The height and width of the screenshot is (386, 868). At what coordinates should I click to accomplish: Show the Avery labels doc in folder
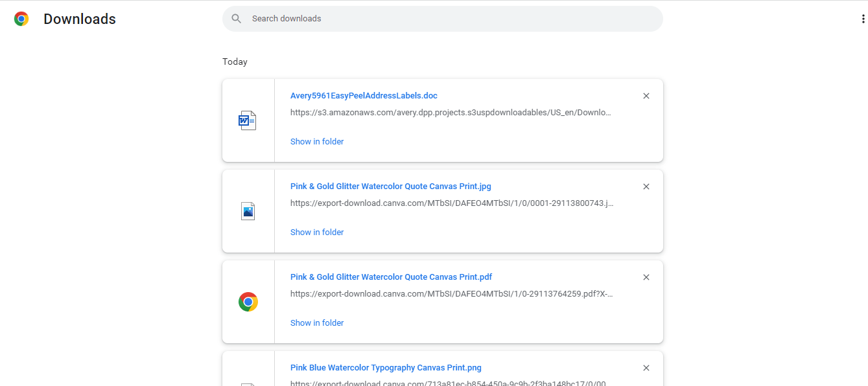[317, 141]
